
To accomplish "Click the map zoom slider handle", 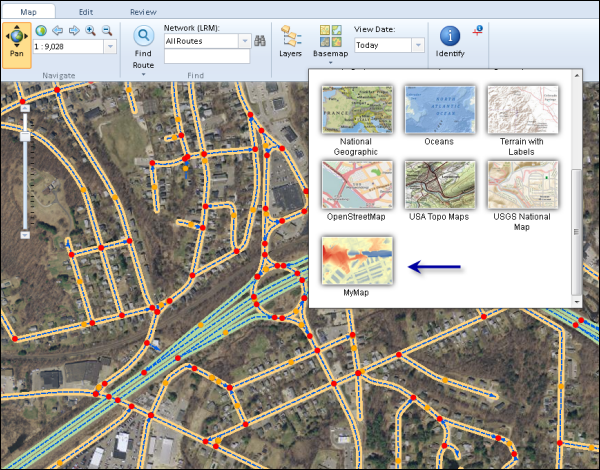I will pos(26,134).
